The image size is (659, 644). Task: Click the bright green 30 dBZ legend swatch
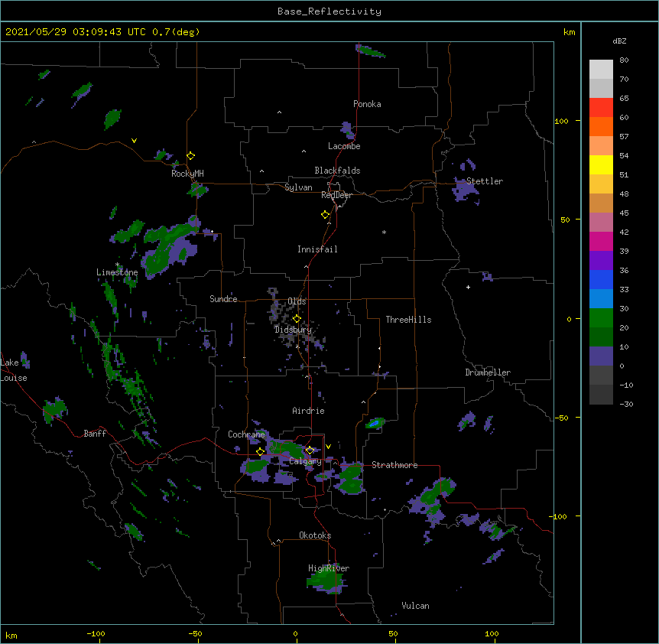click(601, 318)
